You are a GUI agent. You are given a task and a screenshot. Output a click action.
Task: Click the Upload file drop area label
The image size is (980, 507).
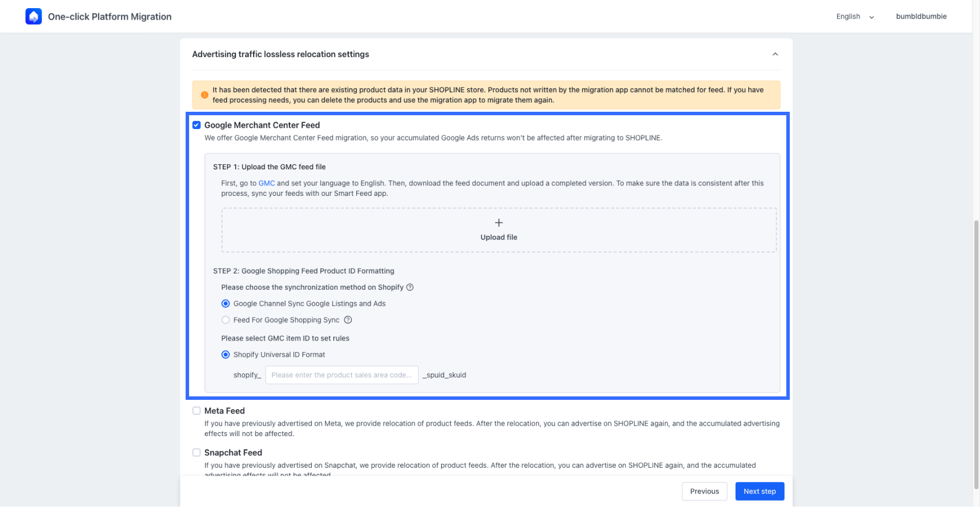[499, 237]
